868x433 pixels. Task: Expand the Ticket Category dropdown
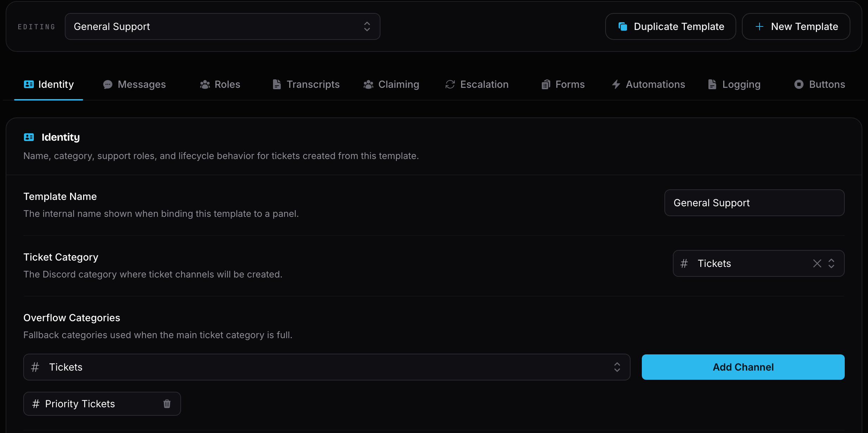[831, 263]
